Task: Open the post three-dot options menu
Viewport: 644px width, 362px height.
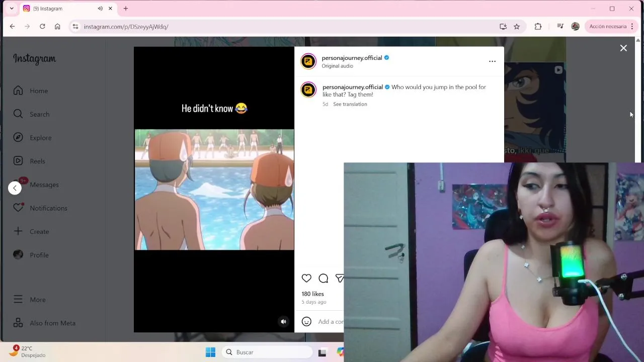Action: pyautogui.click(x=492, y=61)
